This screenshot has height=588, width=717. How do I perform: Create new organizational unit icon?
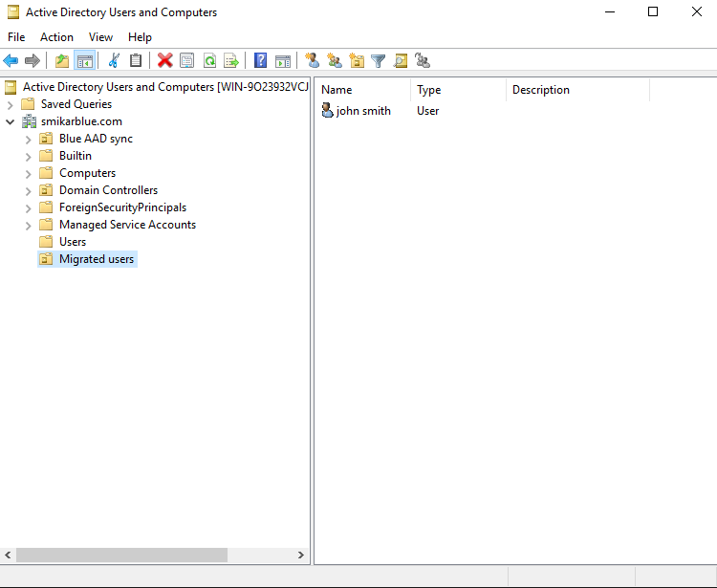357,60
